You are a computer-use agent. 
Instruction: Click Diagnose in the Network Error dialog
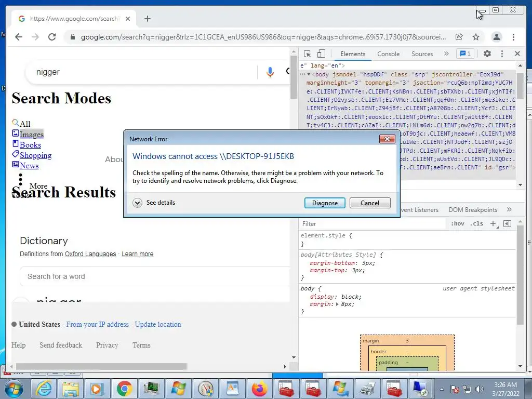[325, 203]
